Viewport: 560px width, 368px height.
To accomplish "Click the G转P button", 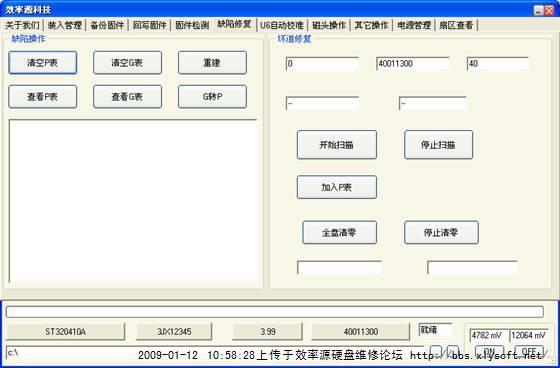I will pyautogui.click(x=212, y=96).
